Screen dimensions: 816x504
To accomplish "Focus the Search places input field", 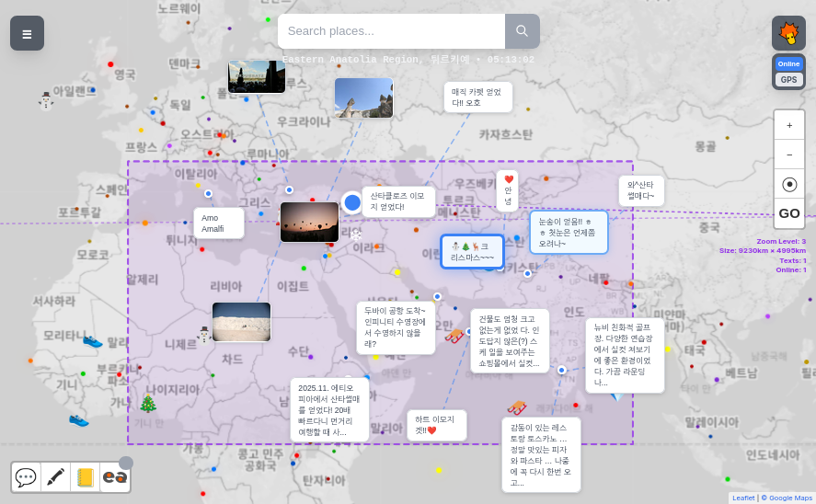I will click(391, 31).
